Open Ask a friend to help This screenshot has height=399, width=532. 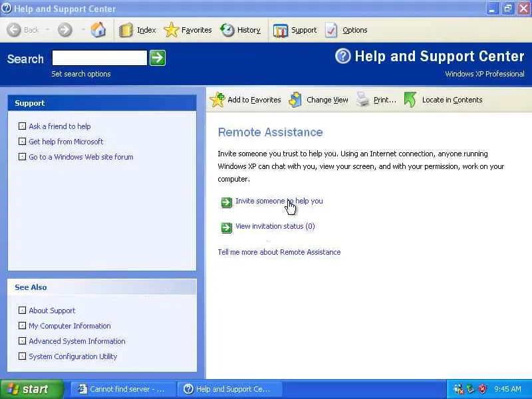click(x=60, y=126)
